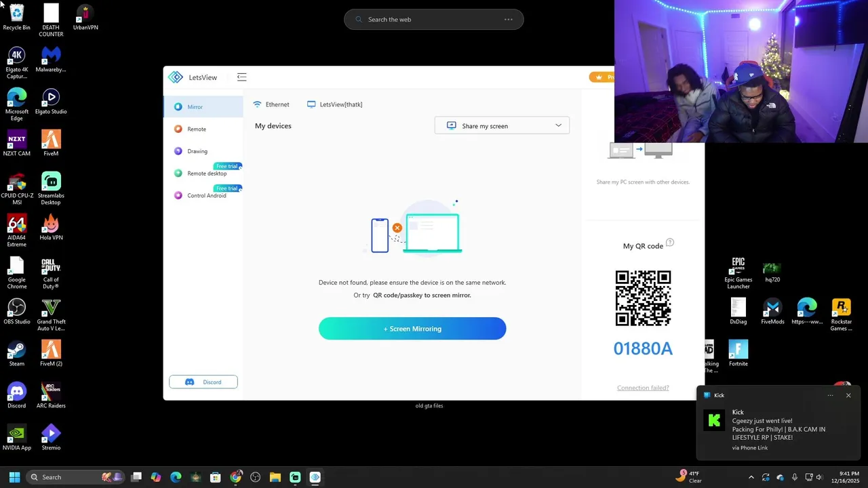The image size is (868, 488).
Task: Click the orange premium crown button
Action: 602,77
